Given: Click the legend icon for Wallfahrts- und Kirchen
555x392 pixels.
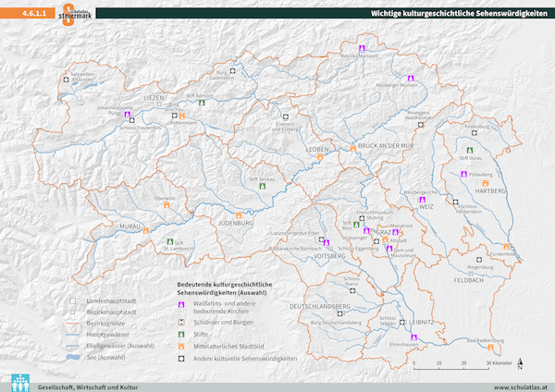Looking at the screenshot, I should [x=181, y=304].
